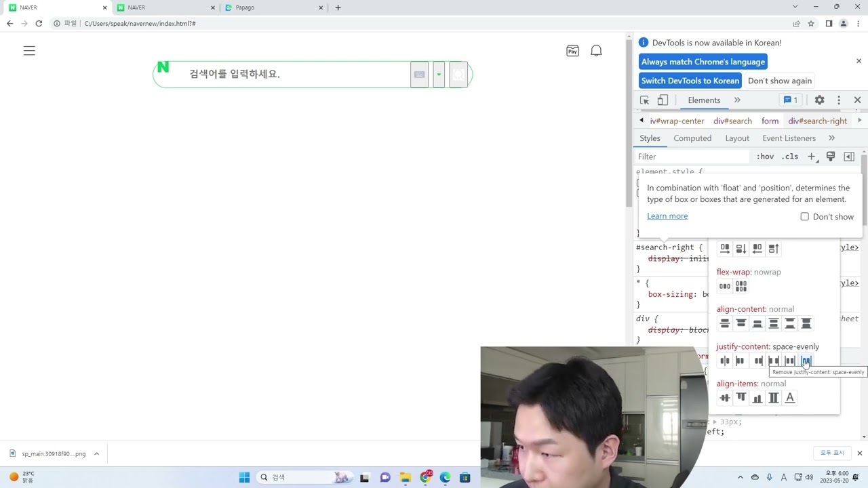Choose flex-wrap nowrap icon
868x488 pixels.
pos(725,286)
